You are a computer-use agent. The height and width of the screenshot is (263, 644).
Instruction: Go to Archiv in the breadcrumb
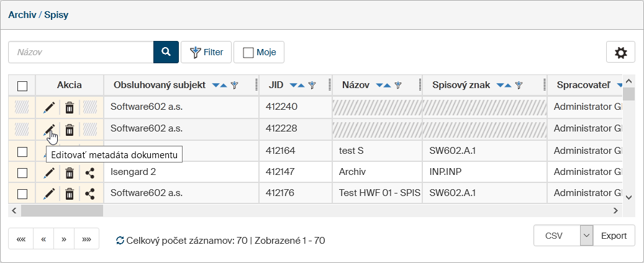tap(22, 14)
